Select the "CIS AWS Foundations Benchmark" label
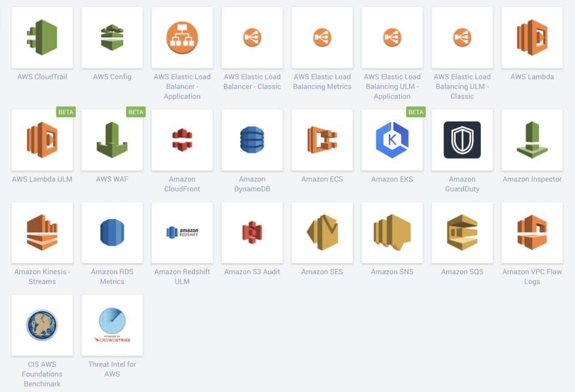This screenshot has width=575, height=392. 42,374
